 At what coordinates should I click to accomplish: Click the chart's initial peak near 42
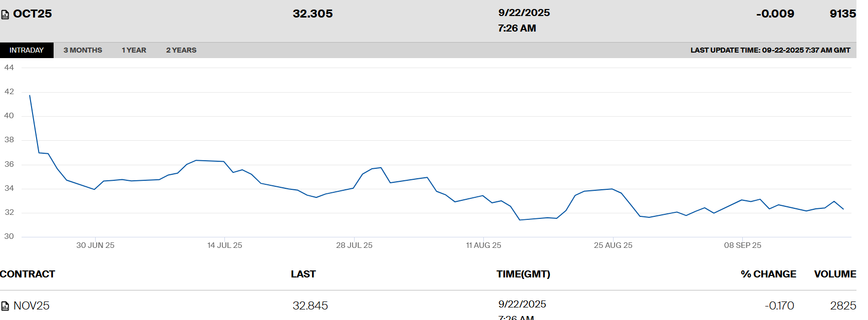30,96
